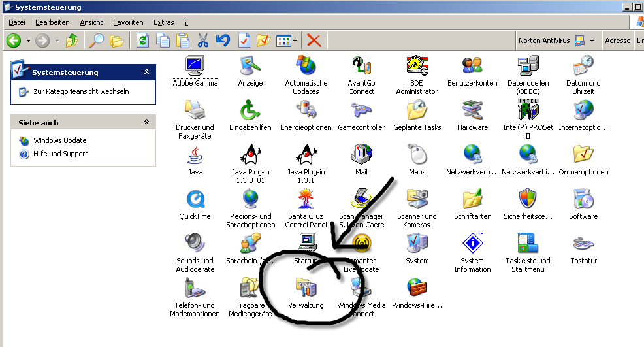Viewport: 644px width, 347px height.
Task: Open System Information item
Action: click(472, 243)
